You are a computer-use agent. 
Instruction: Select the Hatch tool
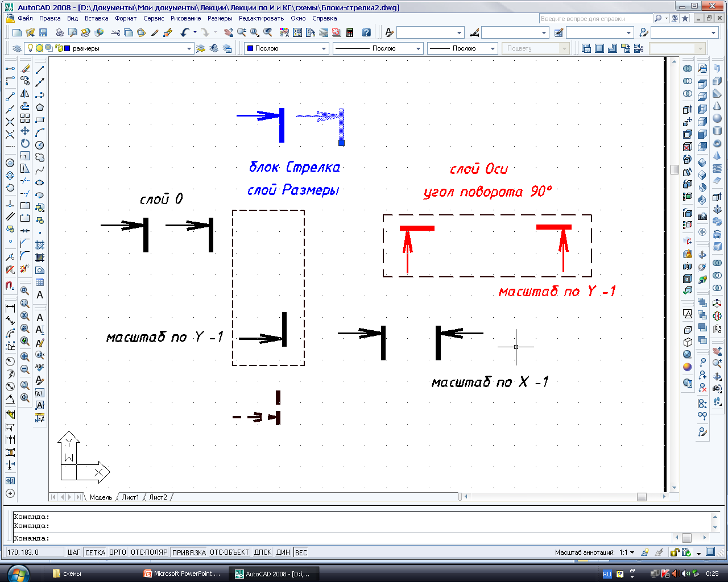coord(40,245)
